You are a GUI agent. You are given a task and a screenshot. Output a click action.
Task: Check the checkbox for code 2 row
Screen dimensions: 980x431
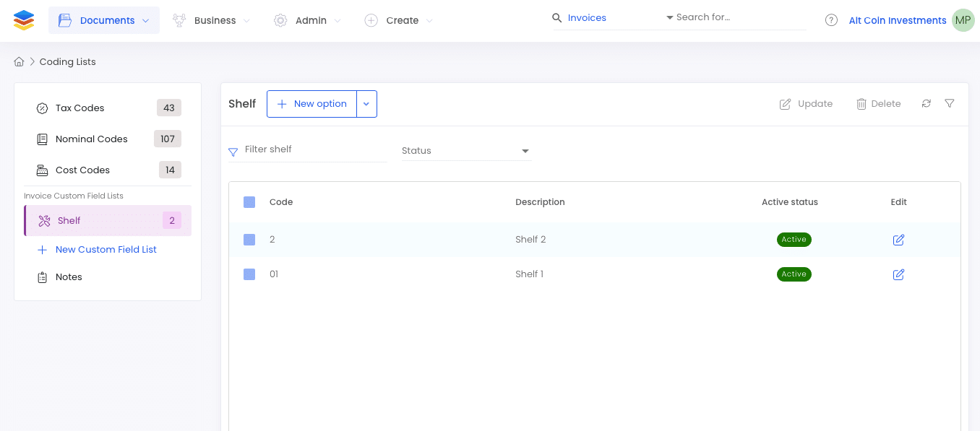tap(249, 240)
